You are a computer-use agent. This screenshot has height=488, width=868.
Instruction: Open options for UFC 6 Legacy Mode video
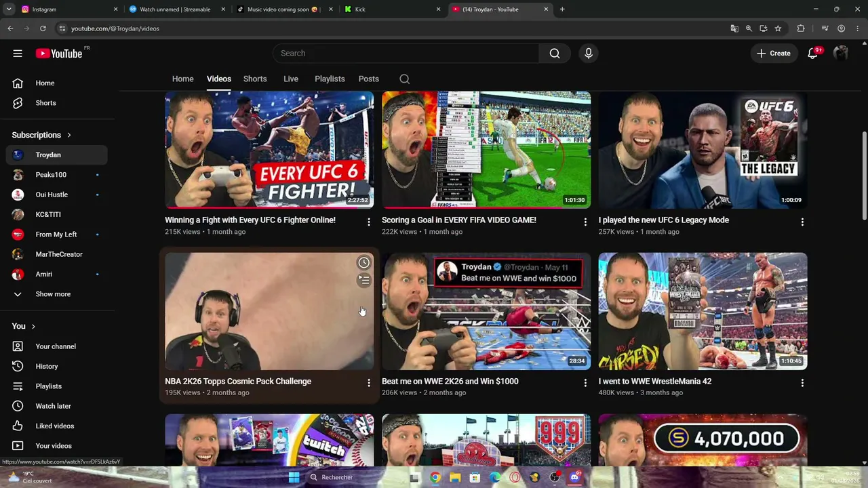[x=802, y=222]
